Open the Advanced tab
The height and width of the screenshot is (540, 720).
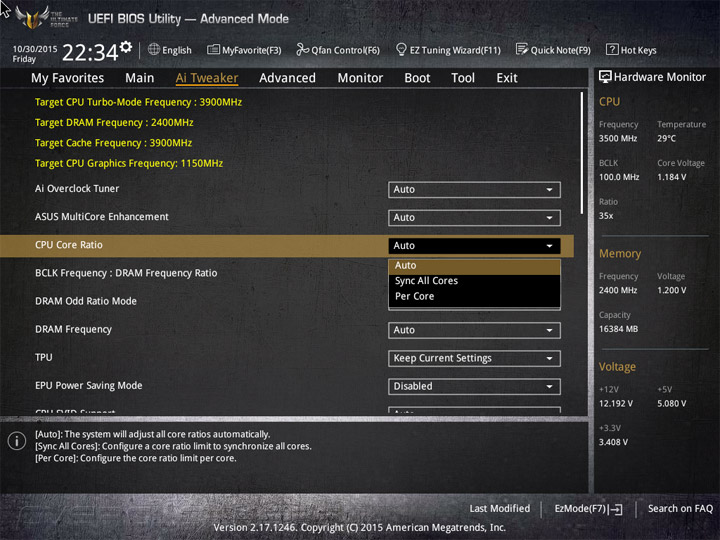[287, 78]
